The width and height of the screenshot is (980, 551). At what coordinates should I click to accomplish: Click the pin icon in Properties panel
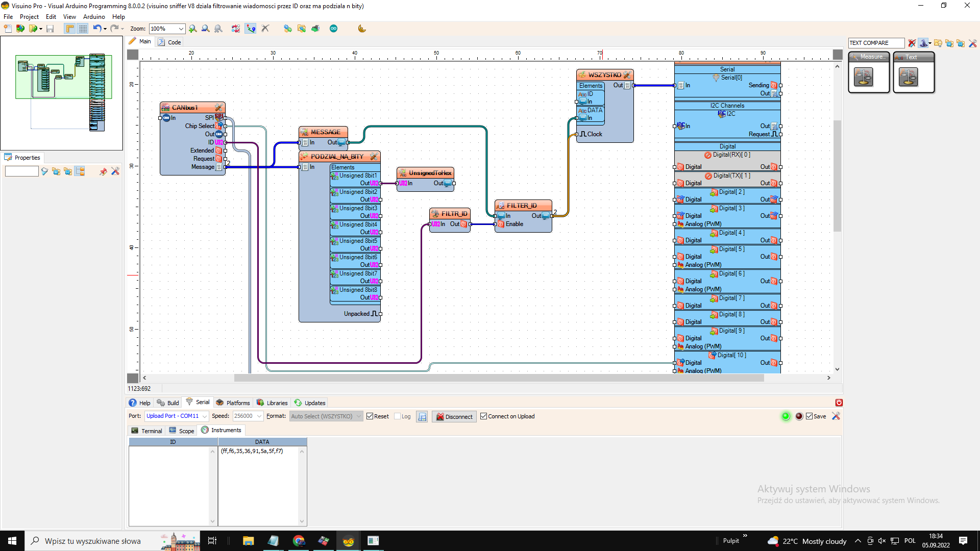(x=103, y=171)
